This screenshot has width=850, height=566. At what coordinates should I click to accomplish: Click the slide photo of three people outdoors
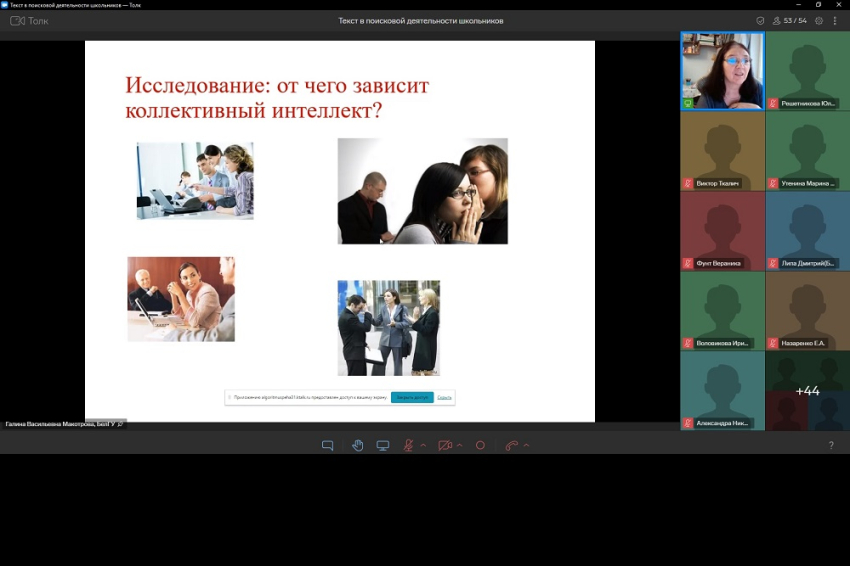(x=389, y=328)
